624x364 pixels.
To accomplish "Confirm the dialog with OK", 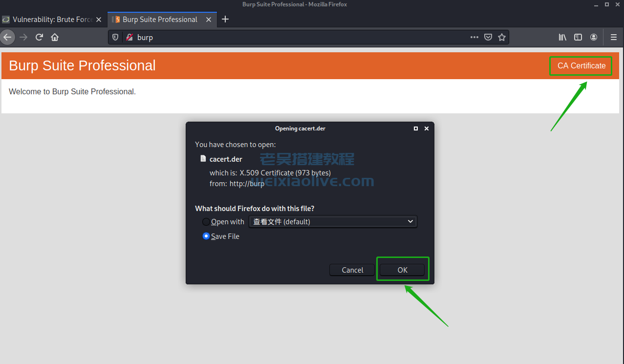I will [402, 270].
